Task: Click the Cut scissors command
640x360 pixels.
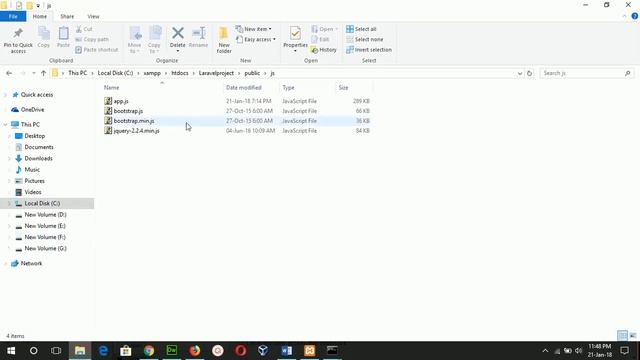Action: pos(84,29)
